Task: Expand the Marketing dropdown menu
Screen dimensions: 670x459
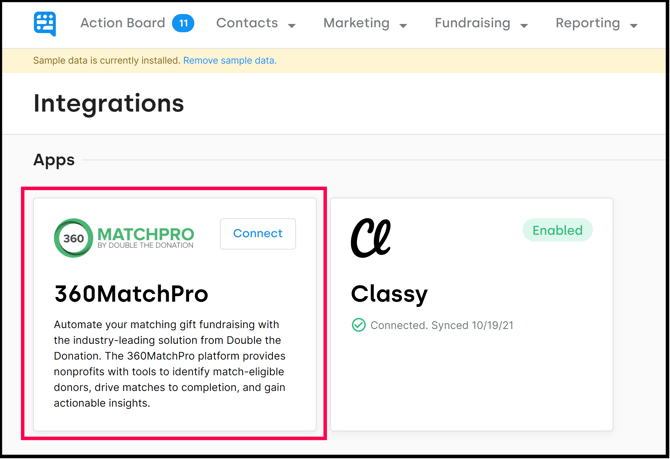Action: tap(365, 23)
